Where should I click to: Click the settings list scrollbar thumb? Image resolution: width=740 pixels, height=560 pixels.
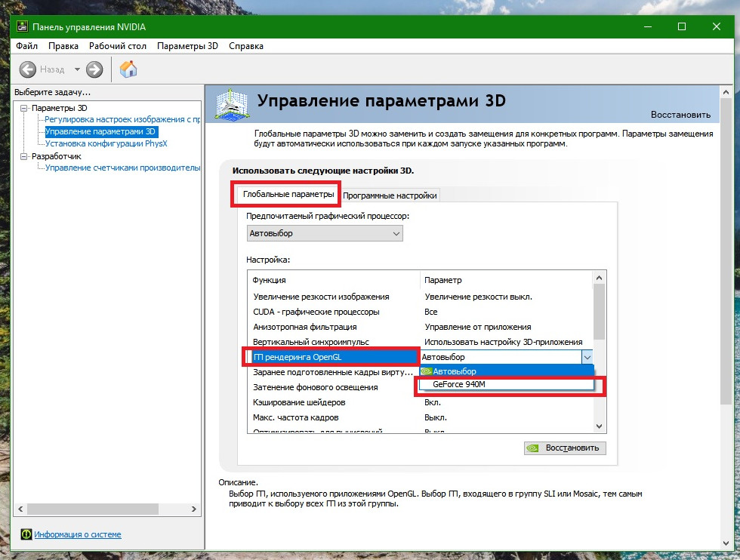point(600,312)
